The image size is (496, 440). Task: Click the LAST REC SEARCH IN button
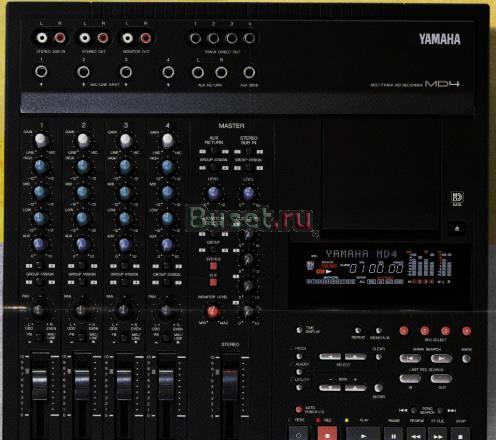click(x=410, y=379)
